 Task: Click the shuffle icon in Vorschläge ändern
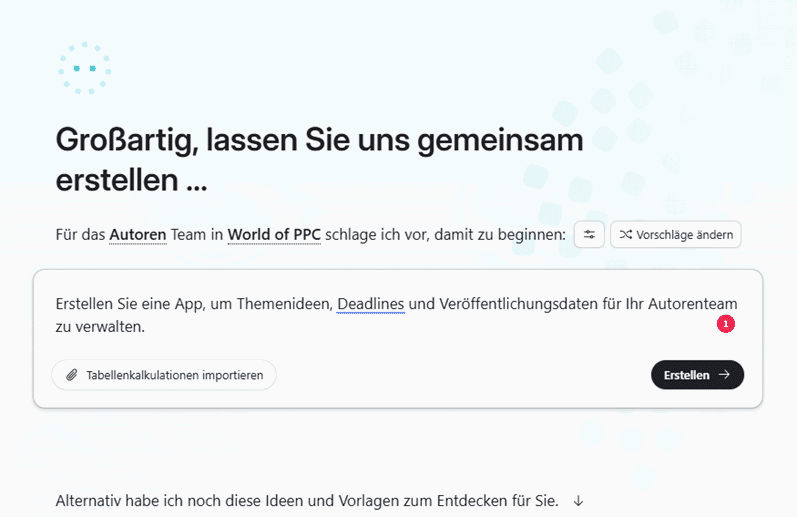pos(626,235)
